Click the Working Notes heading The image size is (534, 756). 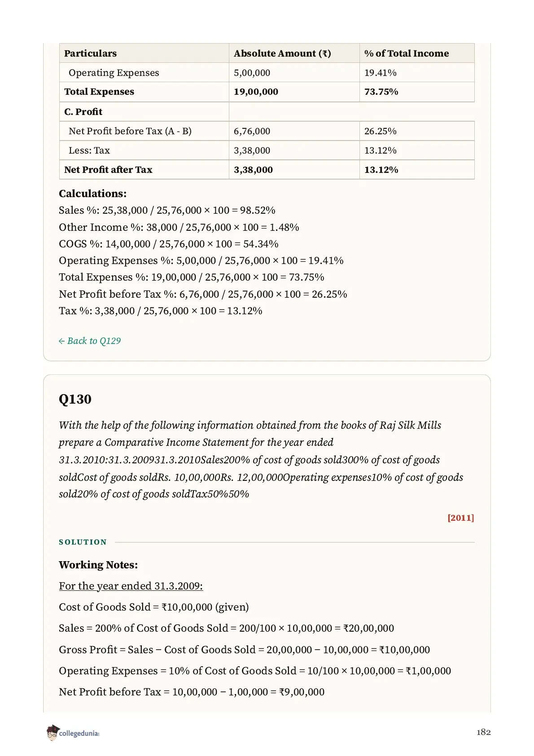(98, 565)
